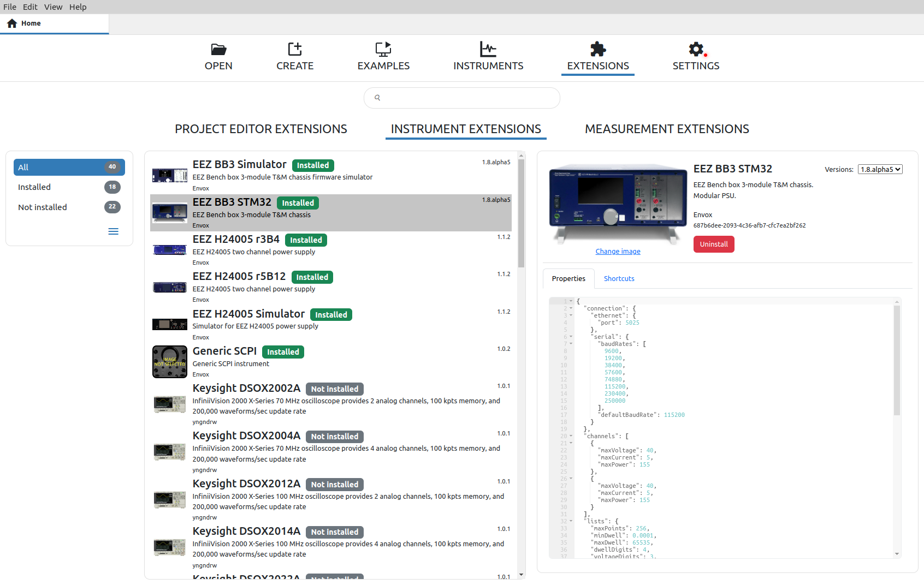Click Keysight DSOX2014A oscilloscope thumbnail
924x585 pixels.
(x=170, y=547)
